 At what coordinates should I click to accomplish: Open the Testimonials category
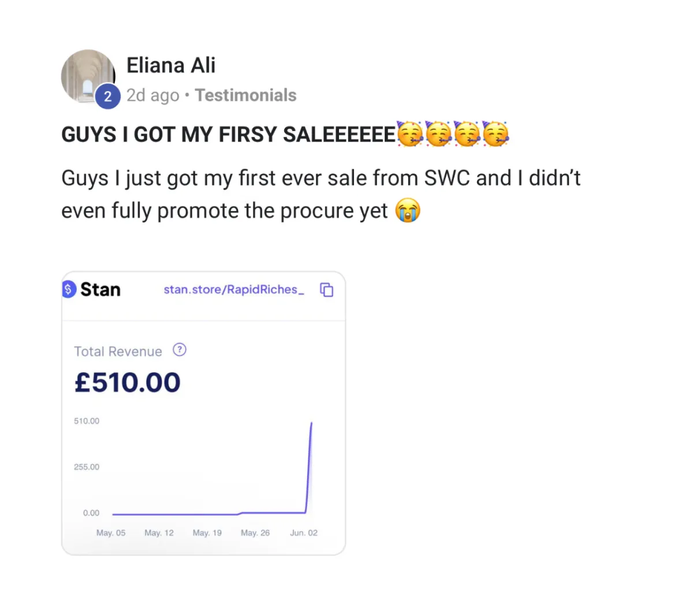245,95
